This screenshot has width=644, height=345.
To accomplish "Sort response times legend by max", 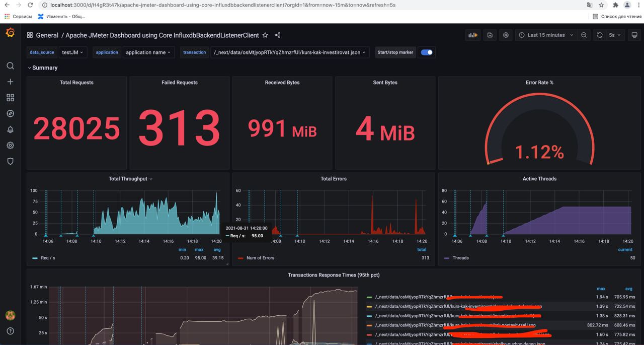I will click(x=601, y=289).
